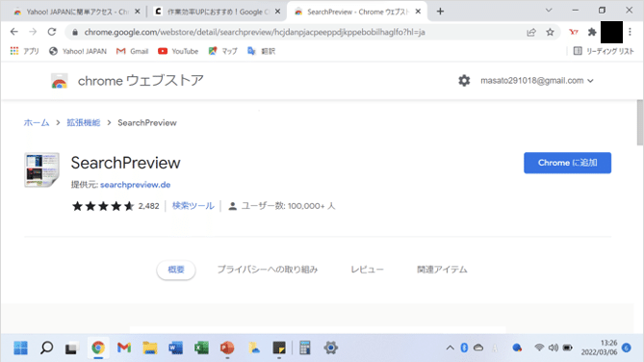Close the Yahoo! JAPAN tab
The width and height of the screenshot is (644, 362).
click(x=138, y=12)
